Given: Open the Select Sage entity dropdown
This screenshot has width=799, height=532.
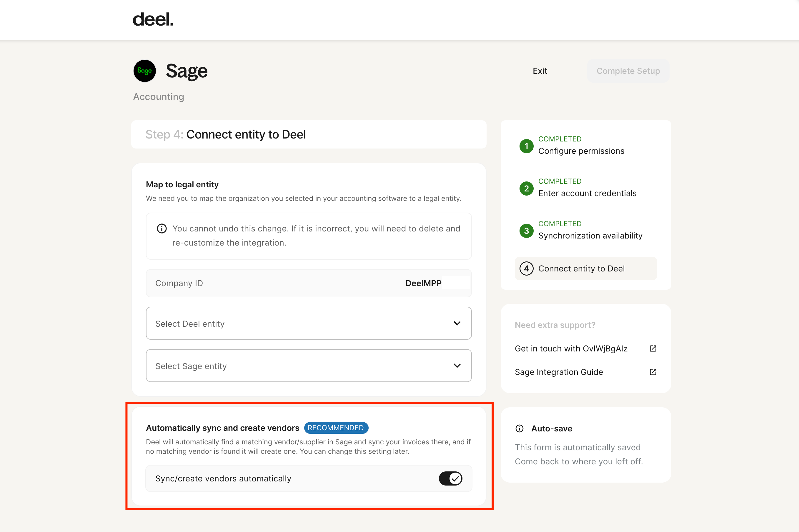Looking at the screenshot, I should coord(309,366).
